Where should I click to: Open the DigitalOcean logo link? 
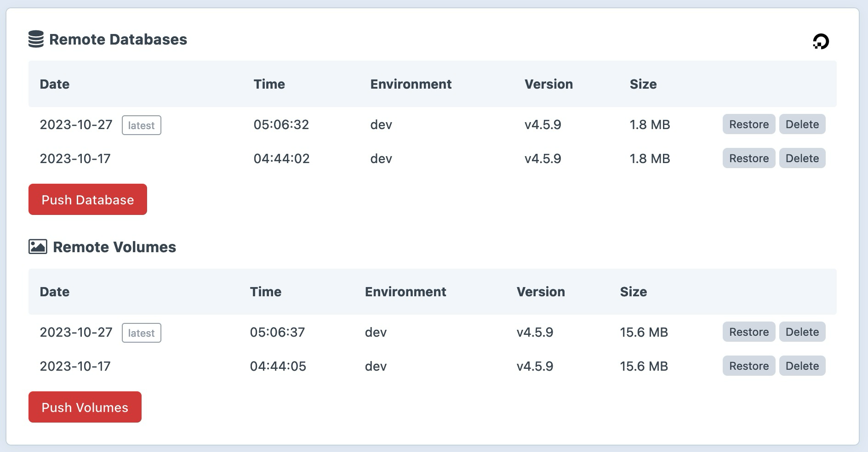click(820, 41)
